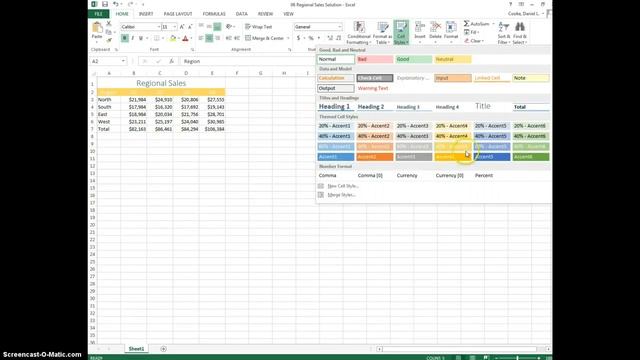The width and height of the screenshot is (640, 360).
Task: Select the Regional Sales title cell
Action: [161, 83]
